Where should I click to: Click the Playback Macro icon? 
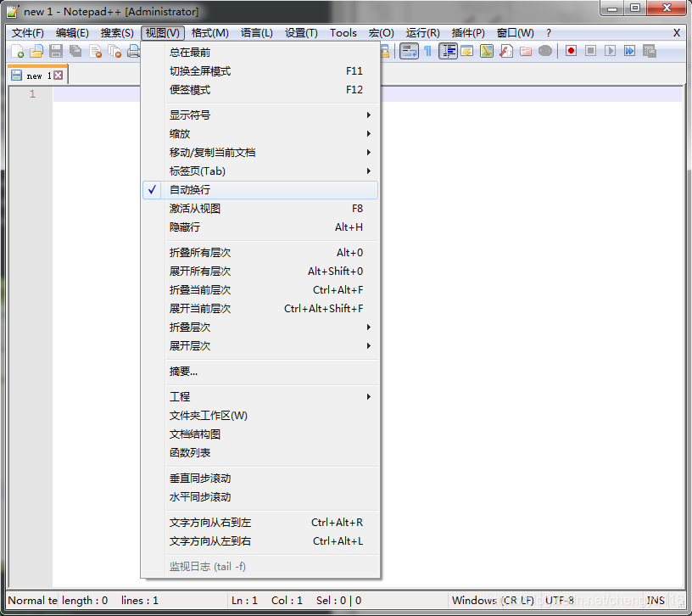coord(610,51)
